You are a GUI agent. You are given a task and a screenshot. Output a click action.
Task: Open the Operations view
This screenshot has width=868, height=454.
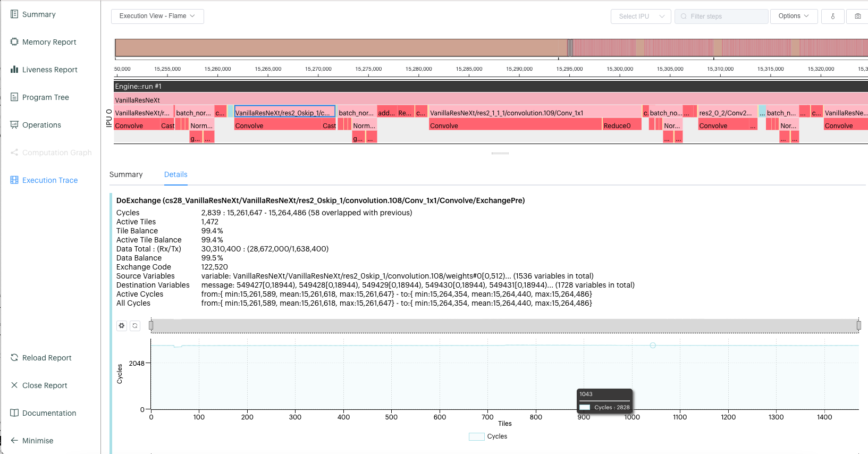click(x=41, y=125)
